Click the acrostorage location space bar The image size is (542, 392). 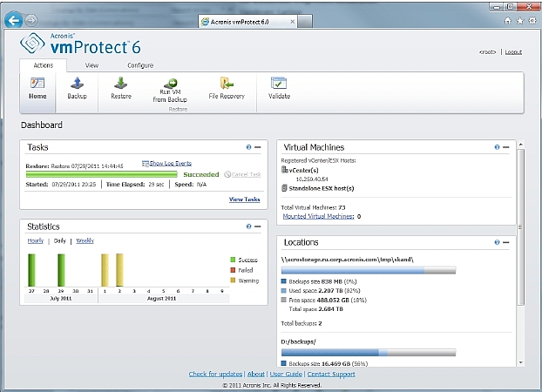[x=369, y=270]
